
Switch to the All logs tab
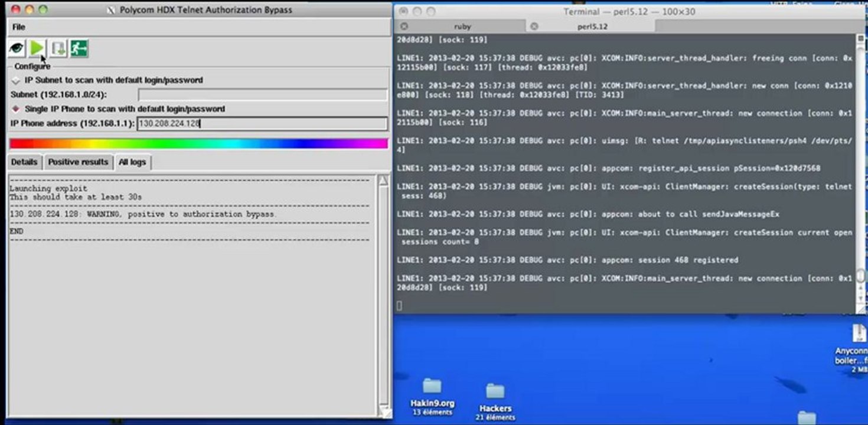click(x=132, y=162)
